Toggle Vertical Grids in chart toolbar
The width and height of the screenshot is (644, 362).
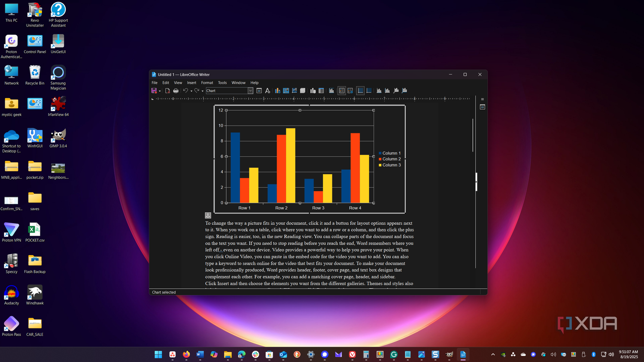click(x=369, y=90)
